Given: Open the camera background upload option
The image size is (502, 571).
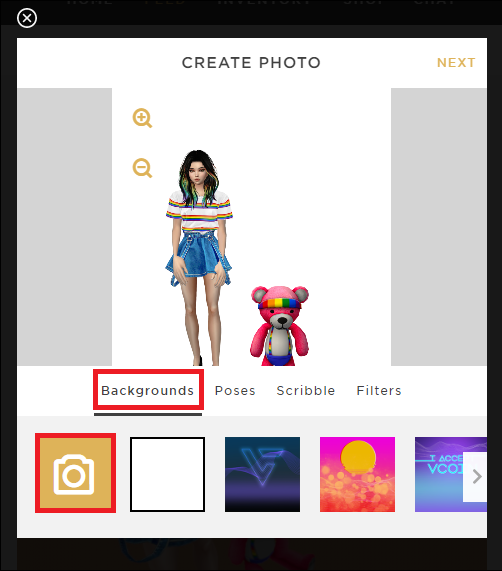Looking at the screenshot, I should coord(75,473).
